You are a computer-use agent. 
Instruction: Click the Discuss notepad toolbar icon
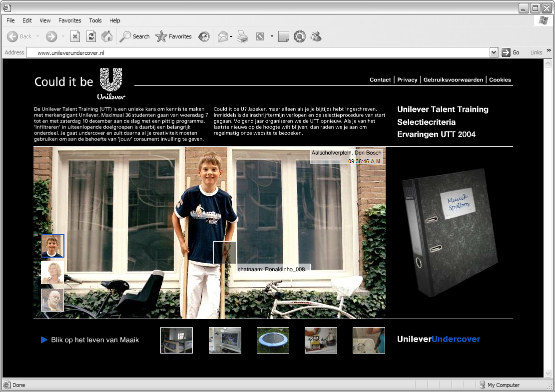pyautogui.click(x=284, y=36)
